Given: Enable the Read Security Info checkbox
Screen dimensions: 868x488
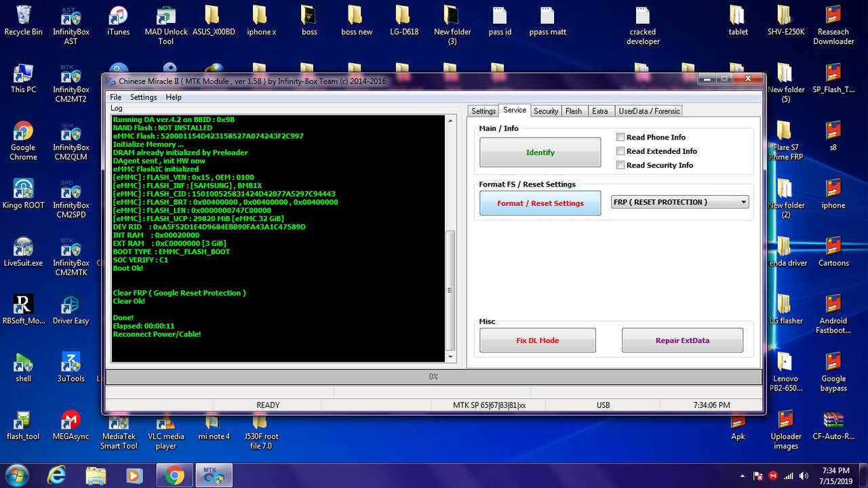Looking at the screenshot, I should pos(620,165).
